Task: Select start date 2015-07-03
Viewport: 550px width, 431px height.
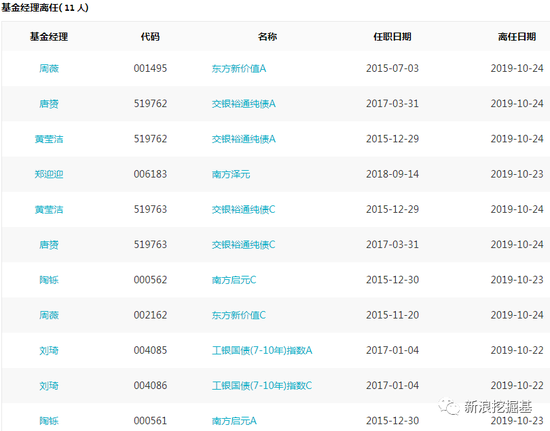Action: click(393, 68)
